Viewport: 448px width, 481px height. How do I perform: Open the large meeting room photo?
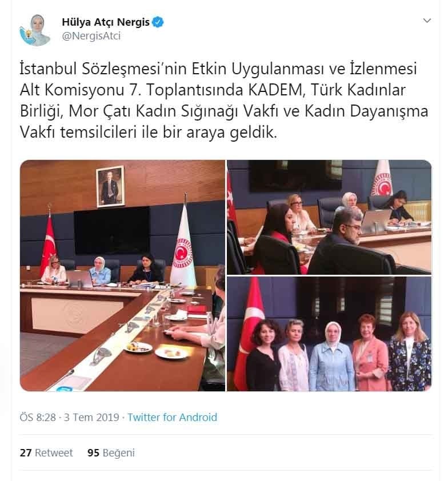(x=122, y=275)
